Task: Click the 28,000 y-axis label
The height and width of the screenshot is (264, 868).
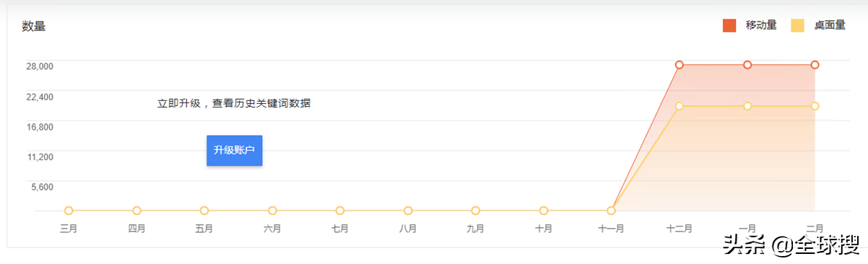Action: click(40, 66)
